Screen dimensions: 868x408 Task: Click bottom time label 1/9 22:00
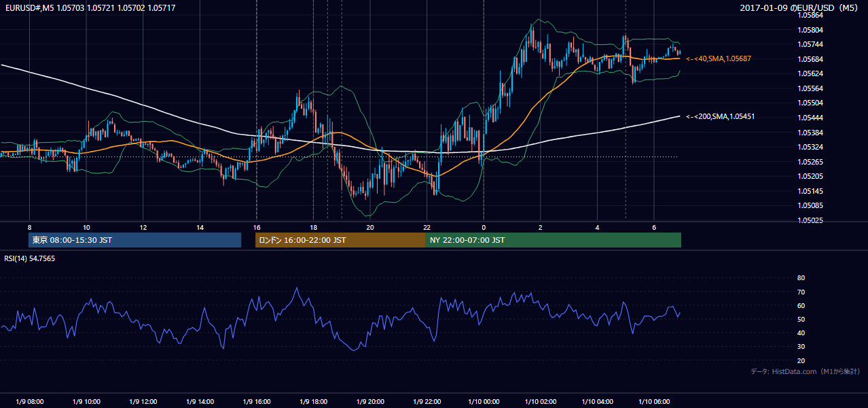[x=427, y=401]
